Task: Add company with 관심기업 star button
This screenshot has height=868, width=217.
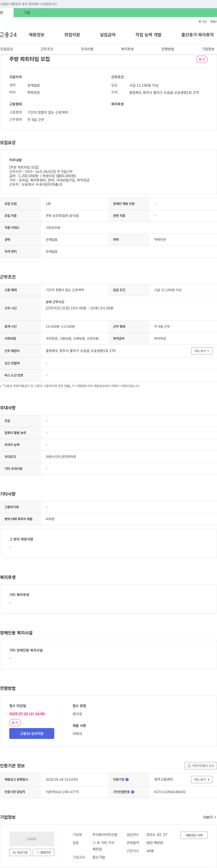Action: tap(20, 852)
